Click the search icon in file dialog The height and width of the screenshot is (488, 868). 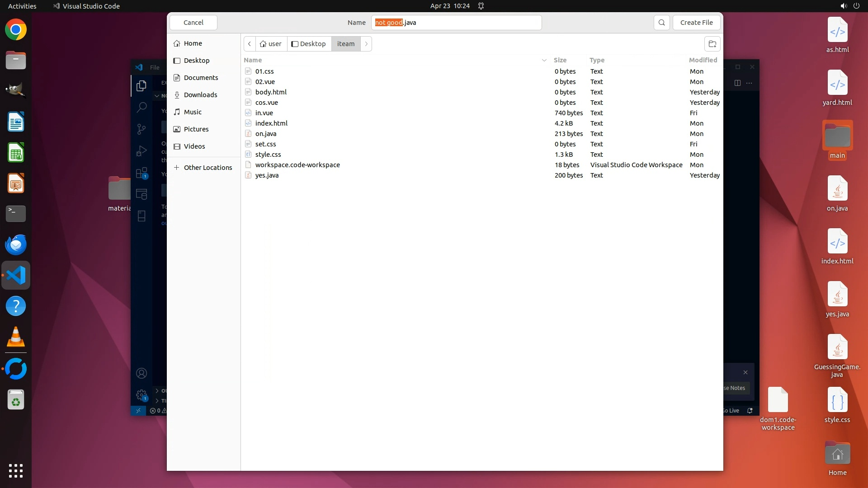coord(661,23)
